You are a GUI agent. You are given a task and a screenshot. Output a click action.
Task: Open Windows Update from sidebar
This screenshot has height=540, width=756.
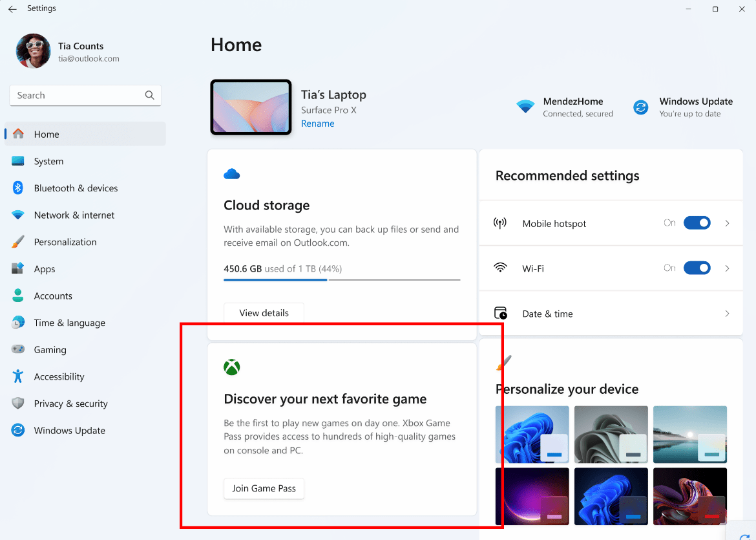[x=85, y=431]
